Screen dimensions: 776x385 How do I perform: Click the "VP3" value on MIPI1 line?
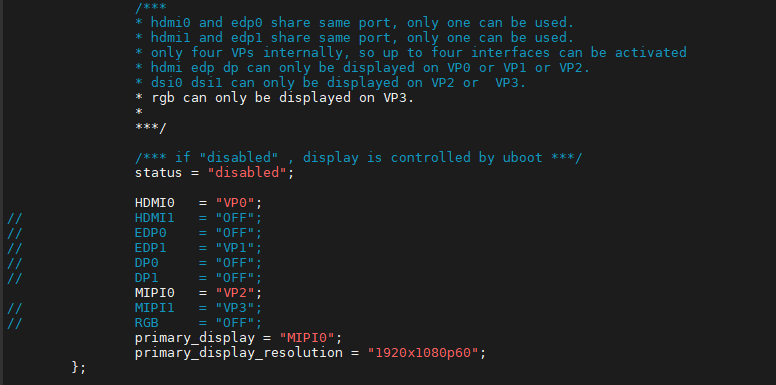click(x=235, y=308)
